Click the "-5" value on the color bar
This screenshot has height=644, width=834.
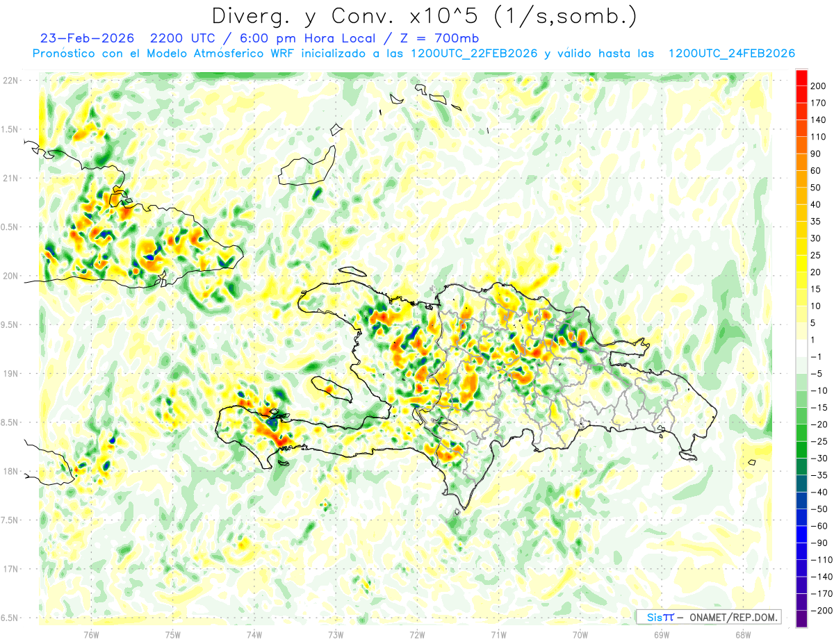click(x=817, y=373)
